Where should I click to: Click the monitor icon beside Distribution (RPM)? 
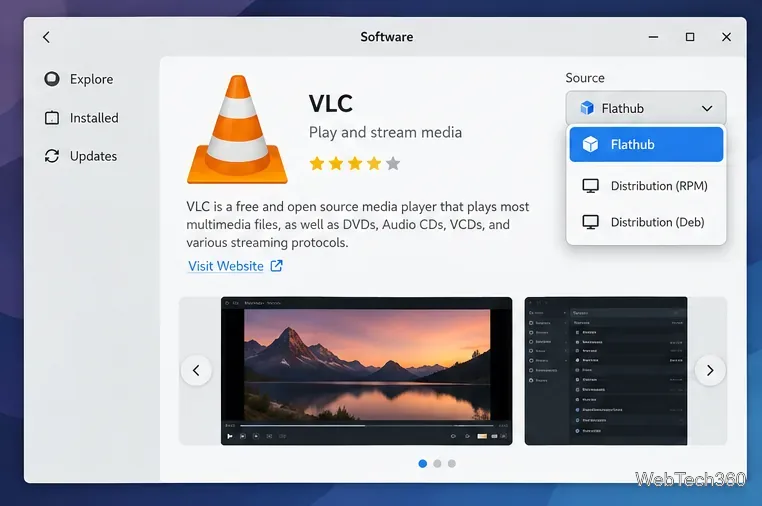point(590,186)
